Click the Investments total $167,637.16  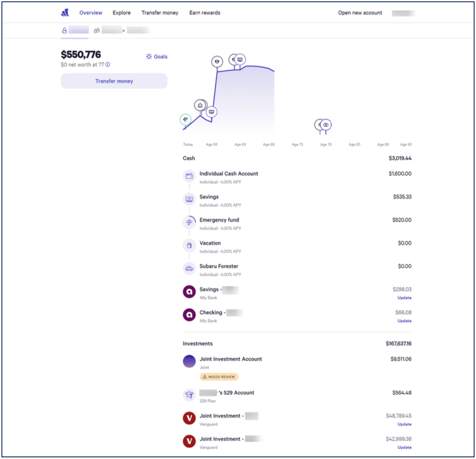(399, 343)
